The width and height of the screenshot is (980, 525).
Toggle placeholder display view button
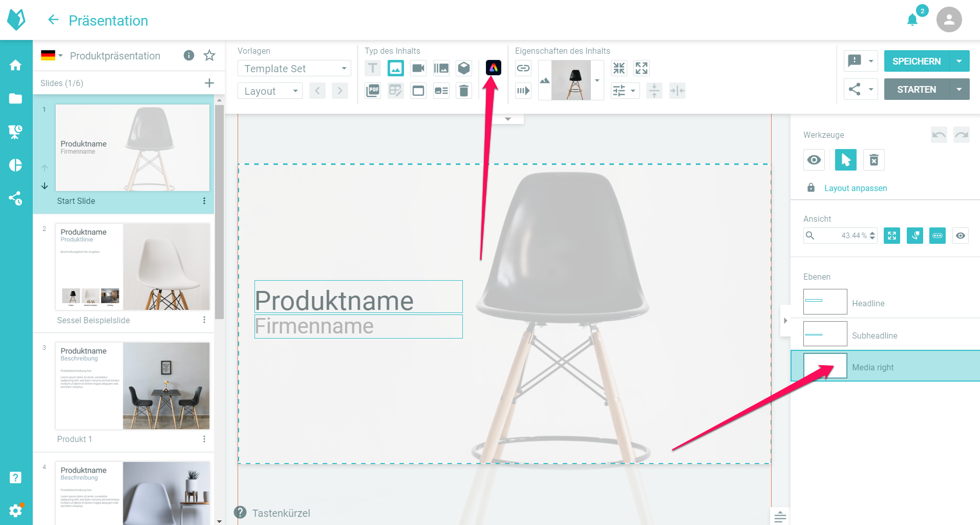(x=938, y=236)
